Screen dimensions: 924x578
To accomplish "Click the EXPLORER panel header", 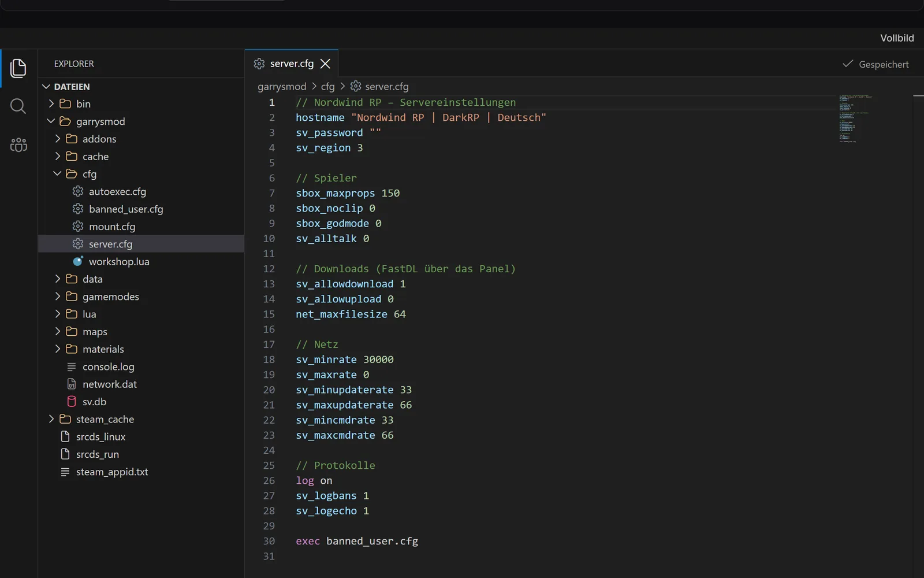I will (x=74, y=64).
